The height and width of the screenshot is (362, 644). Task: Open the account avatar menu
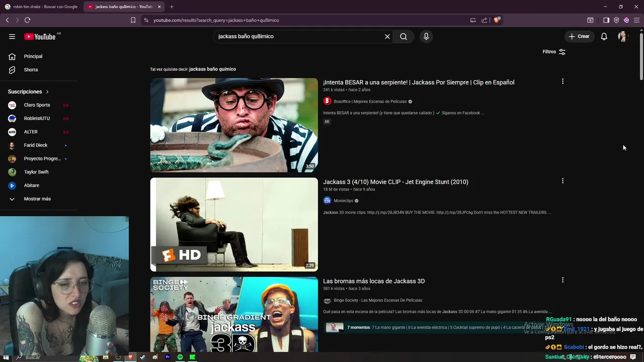pyautogui.click(x=623, y=36)
